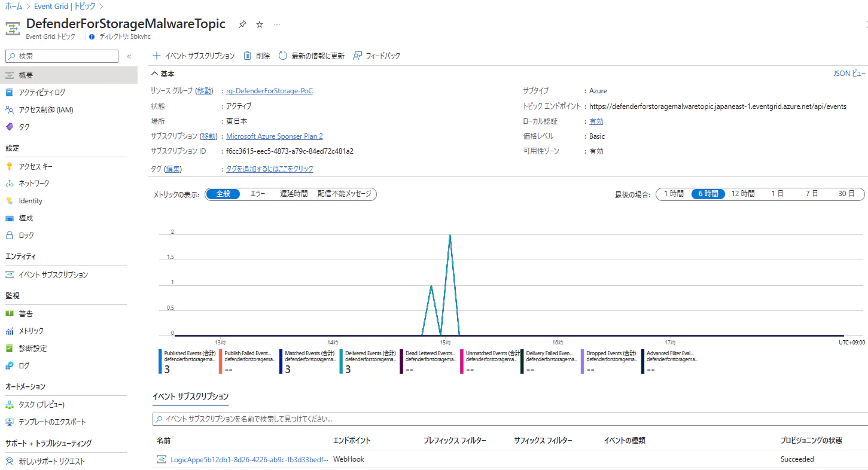Open アクセス キー settings
This screenshot has width=868, height=470.
35,166
